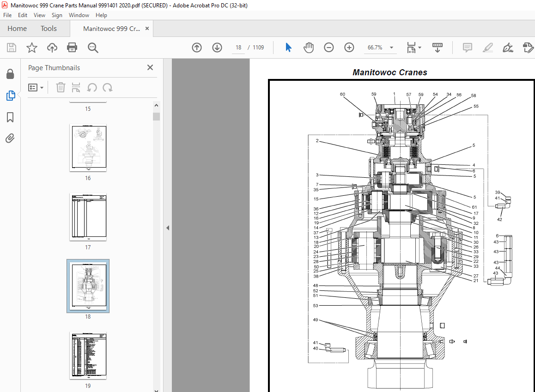Toggle the Page Thumbnails panel icon
The image size is (535, 392).
[x=11, y=96]
